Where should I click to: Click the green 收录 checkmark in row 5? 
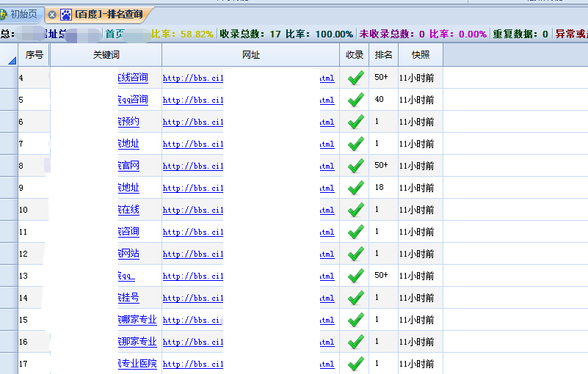tap(355, 100)
